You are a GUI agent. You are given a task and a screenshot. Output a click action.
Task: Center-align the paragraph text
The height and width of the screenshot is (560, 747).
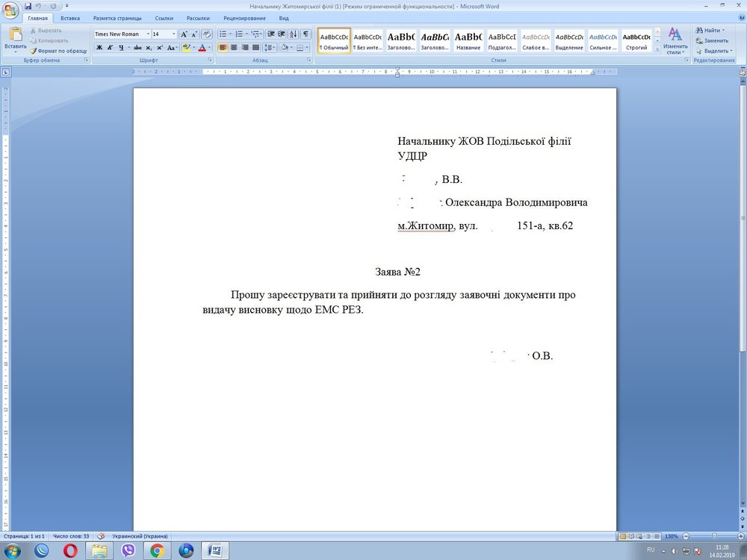(x=234, y=47)
